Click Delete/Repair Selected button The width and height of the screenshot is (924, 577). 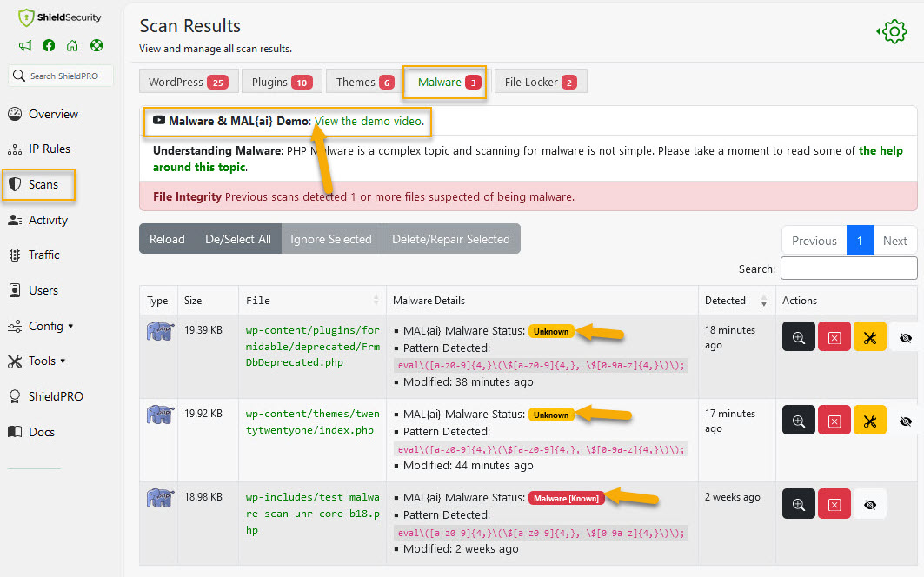click(x=451, y=239)
